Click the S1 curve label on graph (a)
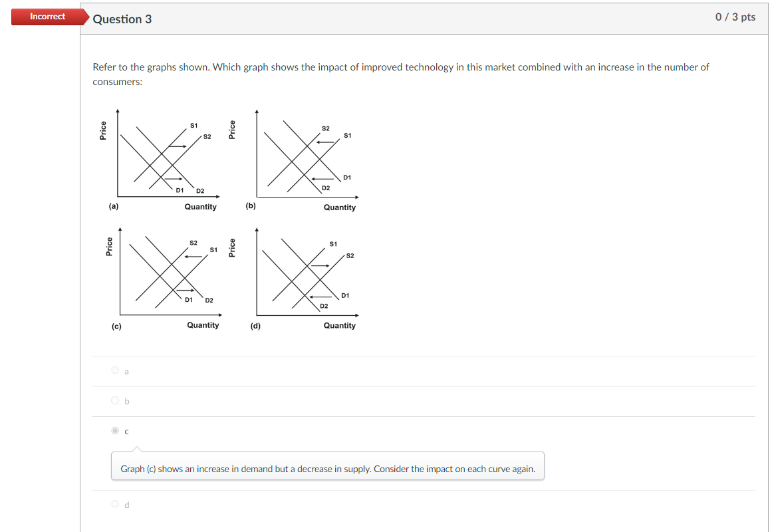 coord(194,124)
